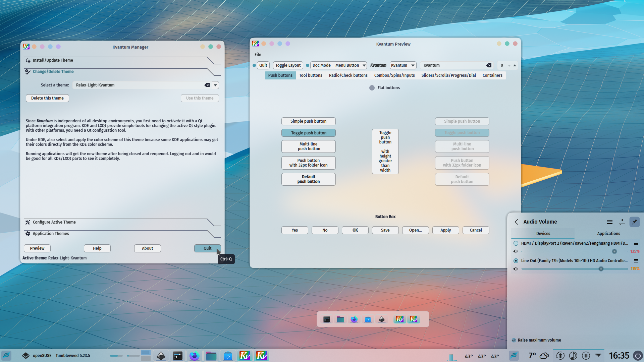Image resolution: width=644 pixels, height=362 pixels.
Task: Click the Toggle Layout button
Action: 288,65
